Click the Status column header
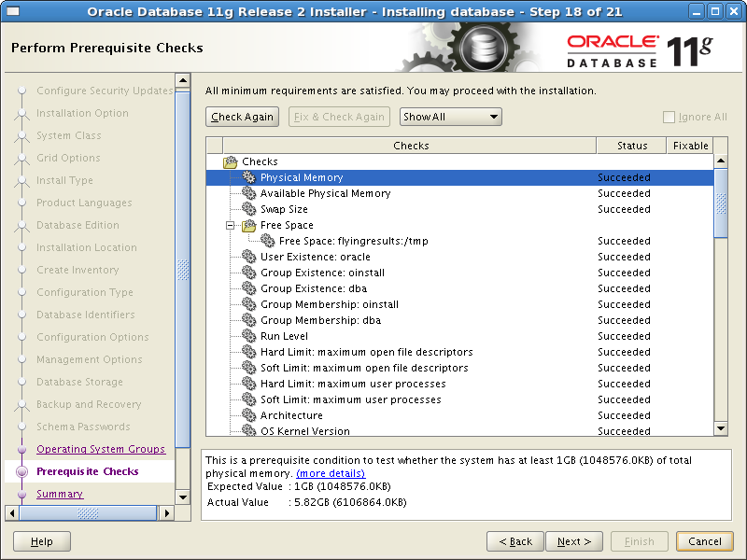Screen dimensions: 747x560 [632, 146]
